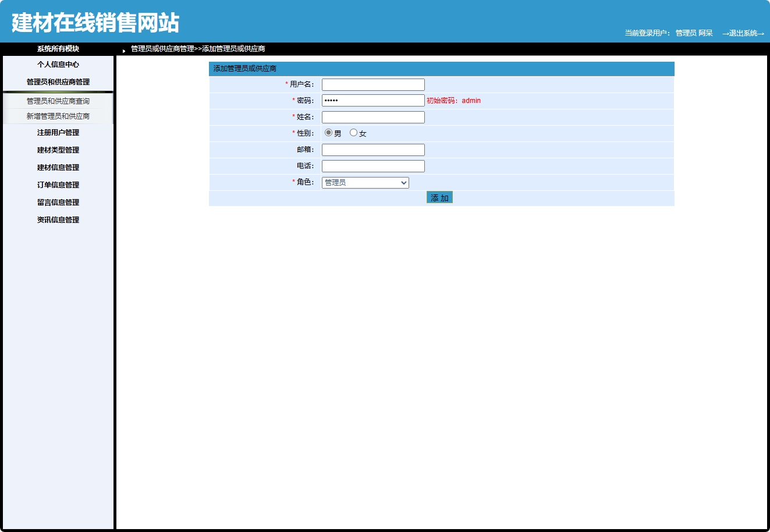The image size is (770, 532).
Task: Click the →退出系统→ logout link
Action: 744,33
